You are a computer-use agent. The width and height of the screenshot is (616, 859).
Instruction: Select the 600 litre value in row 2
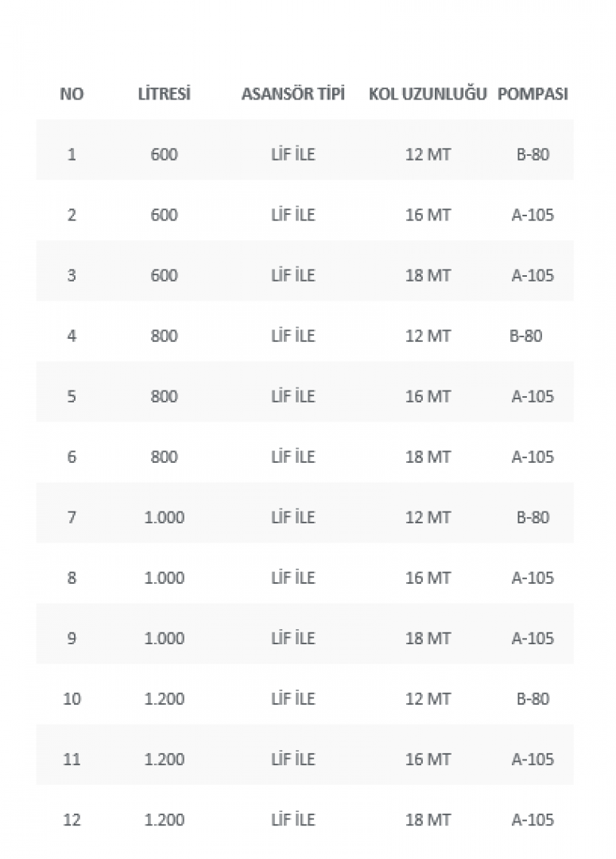[165, 215]
